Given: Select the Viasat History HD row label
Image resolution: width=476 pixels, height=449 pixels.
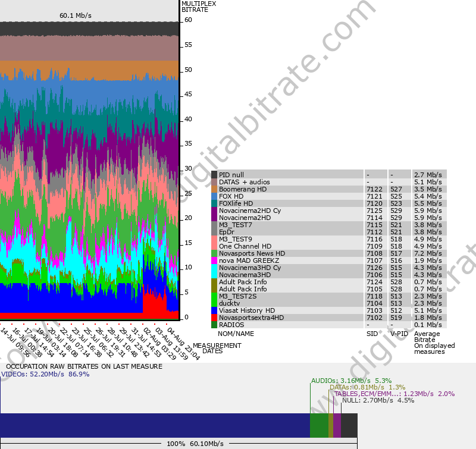Looking at the screenshot, I should point(246,310).
